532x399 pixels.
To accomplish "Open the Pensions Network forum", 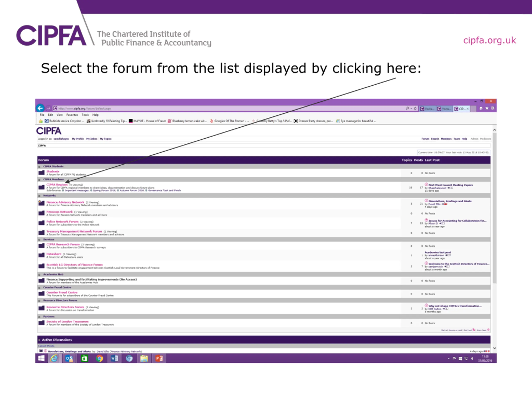I will [x=59, y=212].
